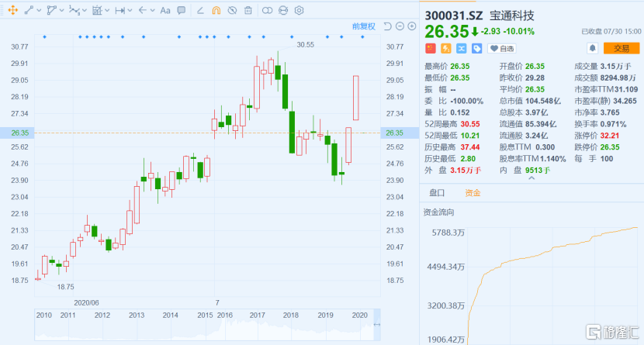Click the rightmost timeline range handle
This screenshot has width=644, height=345.
coord(376,325)
